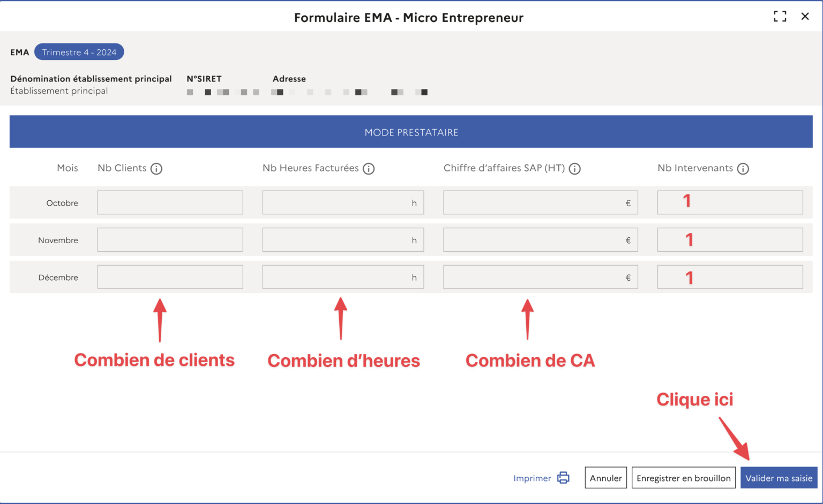Click the Imprimer link
Image resolution: width=823 pixels, height=504 pixels.
532,478
